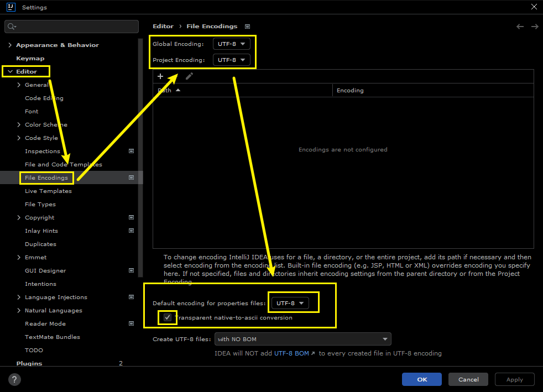Viewport: 543px width, 392px height.
Task: Expand Appearance & Behavior section
Action: 10,45
